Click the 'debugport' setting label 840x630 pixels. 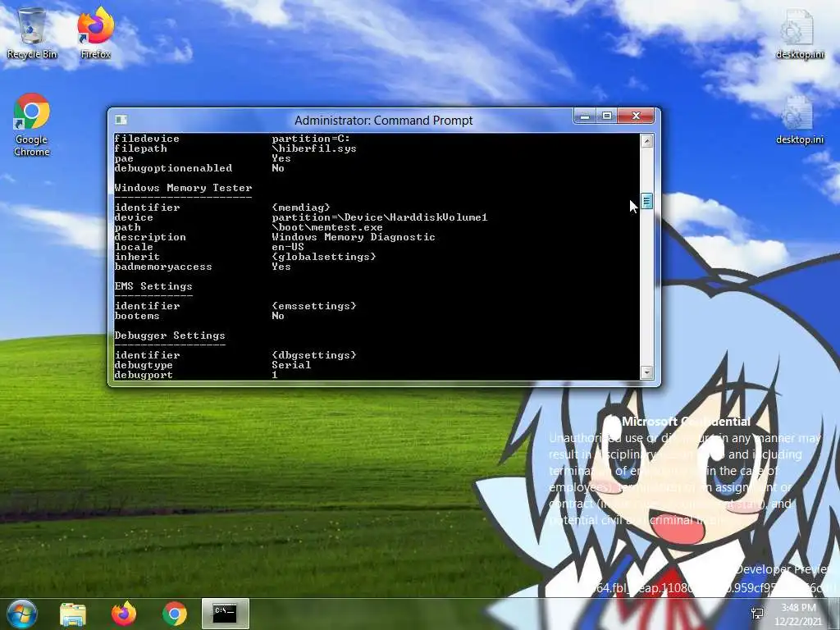(144, 375)
